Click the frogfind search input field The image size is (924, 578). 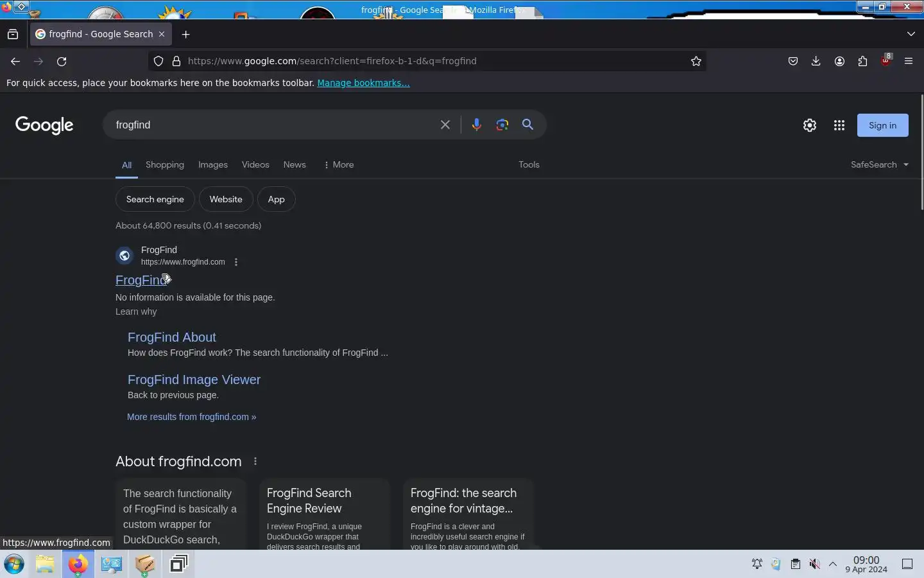pyautogui.click(x=273, y=125)
